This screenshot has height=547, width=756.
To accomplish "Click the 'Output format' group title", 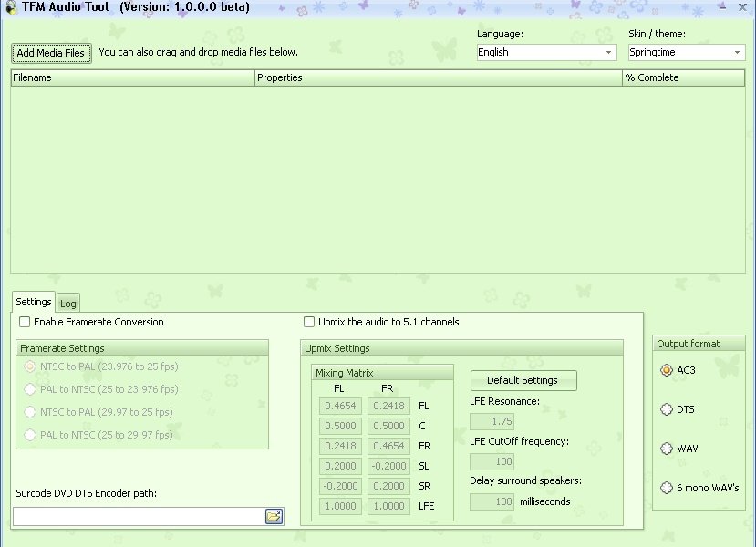I will pos(688,344).
